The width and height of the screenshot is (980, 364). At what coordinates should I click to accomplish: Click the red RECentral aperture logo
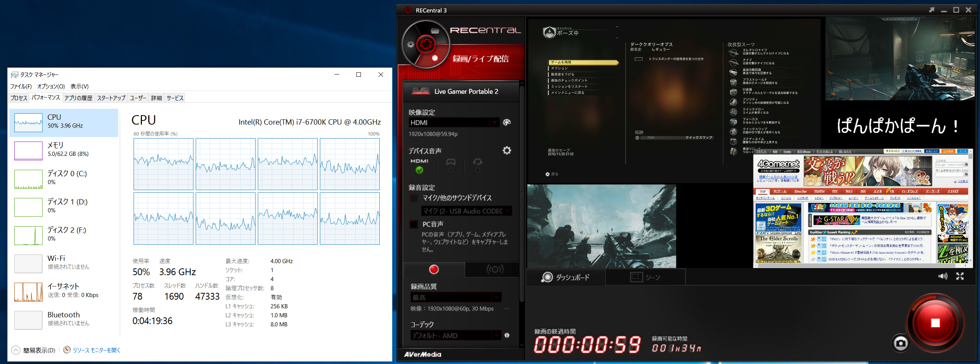(x=426, y=44)
